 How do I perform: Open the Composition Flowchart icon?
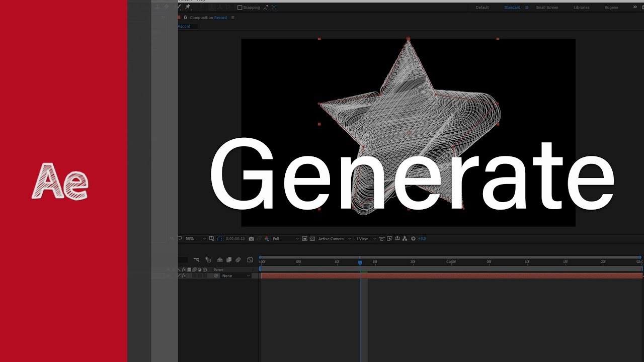click(x=405, y=239)
